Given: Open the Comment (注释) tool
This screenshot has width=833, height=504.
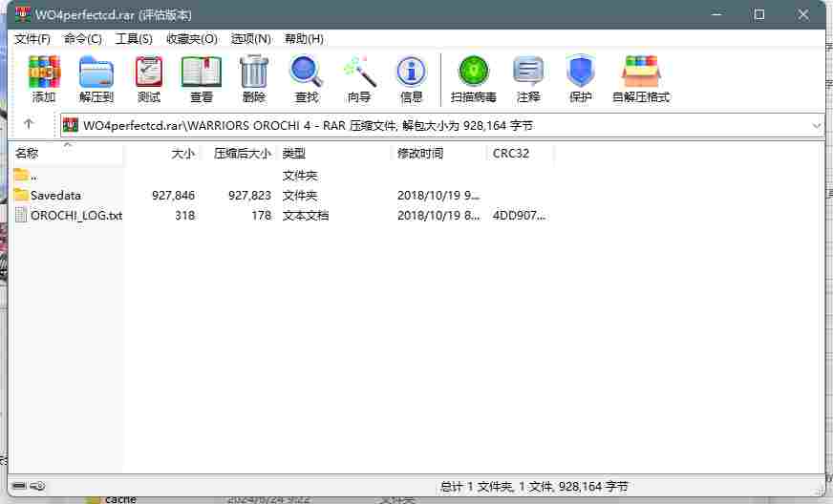Looking at the screenshot, I should pos(528,72).
